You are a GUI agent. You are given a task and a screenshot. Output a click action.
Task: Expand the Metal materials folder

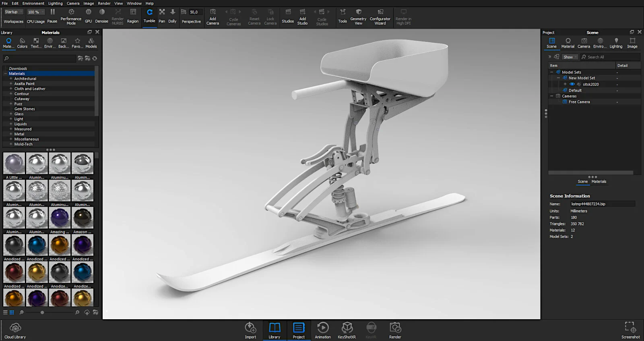(11, 134)
